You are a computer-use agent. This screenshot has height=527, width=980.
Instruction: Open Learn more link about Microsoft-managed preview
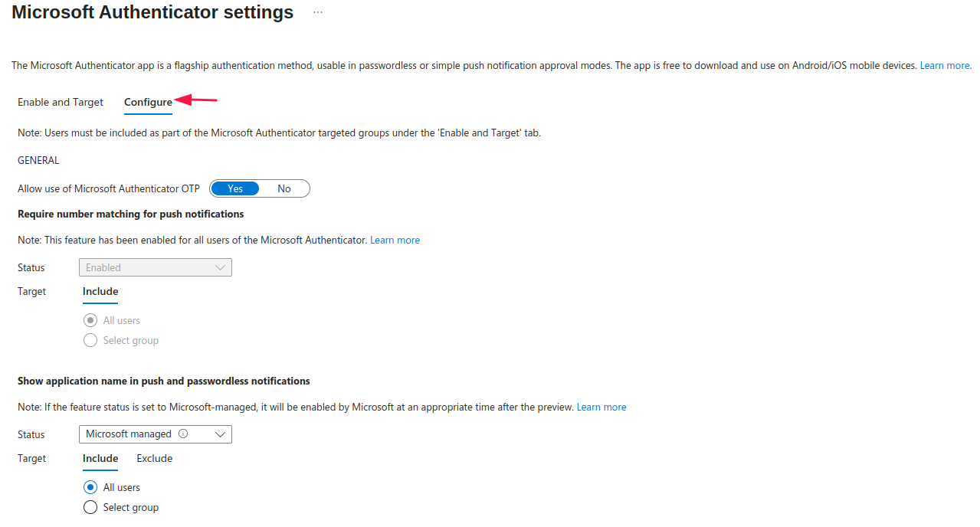601,407
